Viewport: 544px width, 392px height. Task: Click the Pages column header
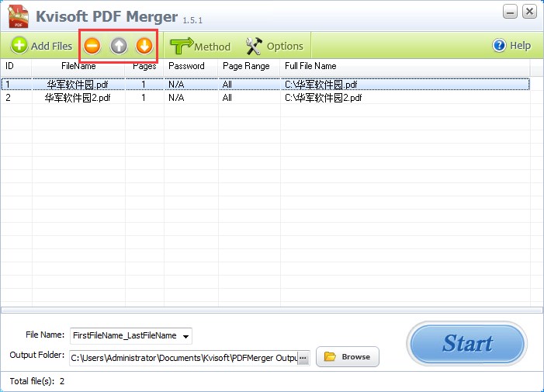[144, 66]
